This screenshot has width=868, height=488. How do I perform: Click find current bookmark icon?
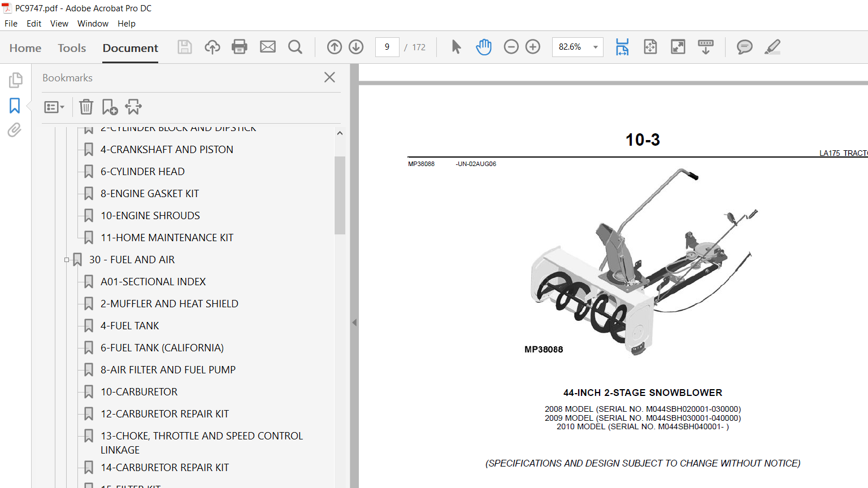point(134,107)
